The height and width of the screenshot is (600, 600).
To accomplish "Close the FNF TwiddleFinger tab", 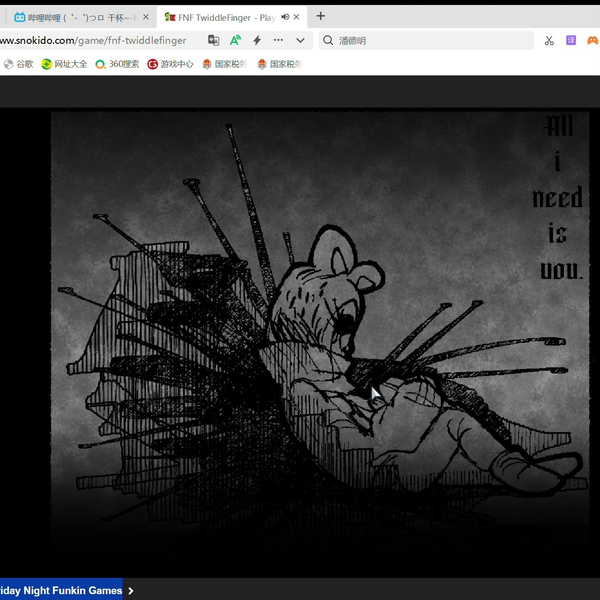I will pyautogui.click(x=296, y=17).
